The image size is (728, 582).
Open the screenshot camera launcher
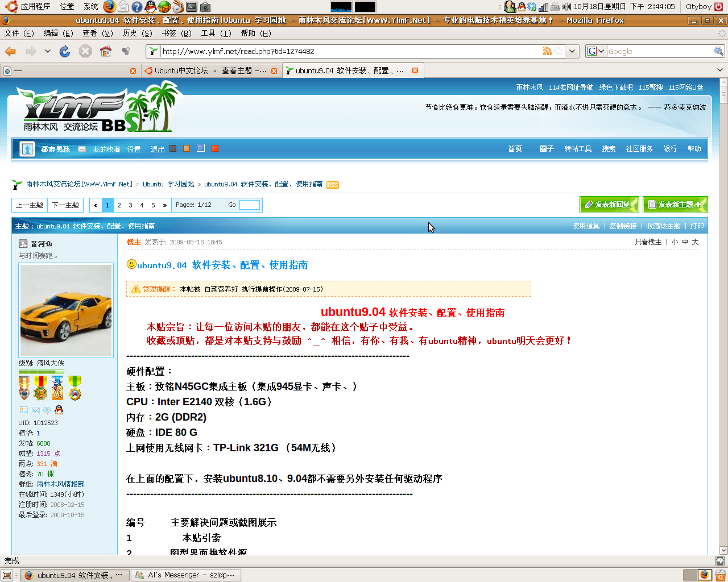[205, 7]
